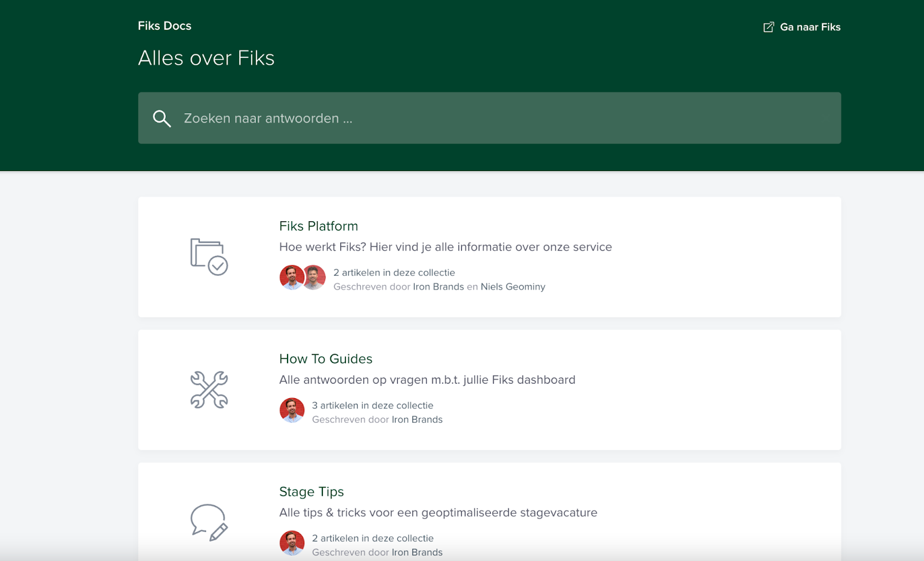This screenshot has width=924, height=561.
Task: Click '2 artikelen in deze collectie' under Stage Tips
Action: tap(372, 538)
